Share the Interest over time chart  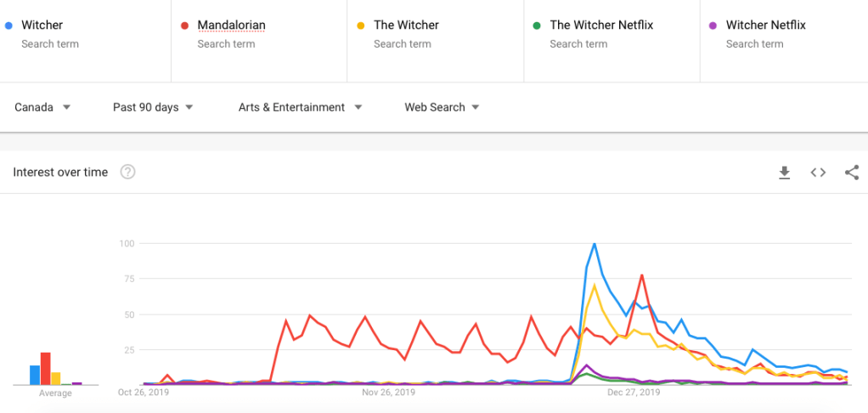[x=851, y=173]
